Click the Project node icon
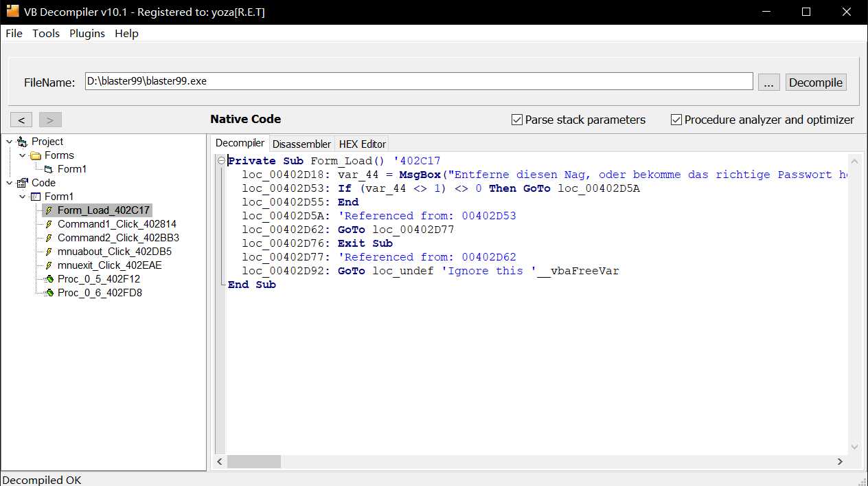Viewport: 868px width, 486px height. 23,142
